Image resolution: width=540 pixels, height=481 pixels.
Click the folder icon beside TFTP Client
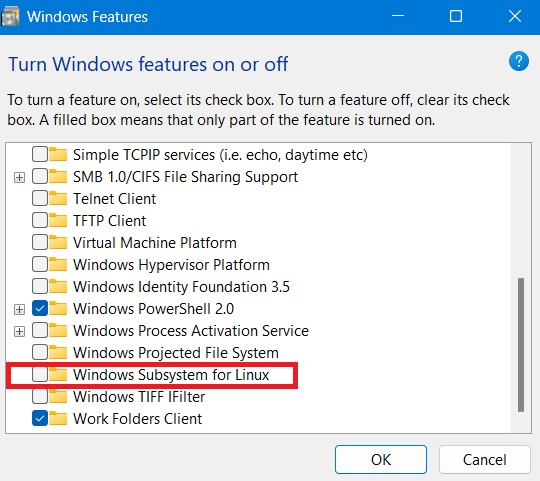coord(58,221)
